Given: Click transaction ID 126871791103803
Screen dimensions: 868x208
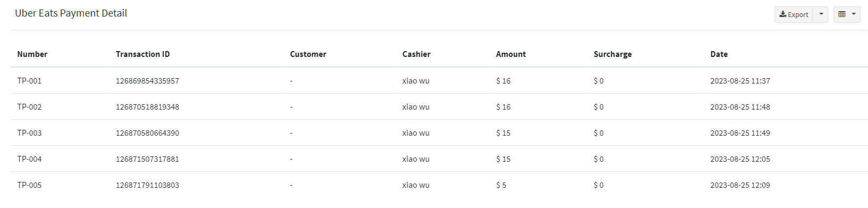Looking at the screenshot, I should 148,185.
